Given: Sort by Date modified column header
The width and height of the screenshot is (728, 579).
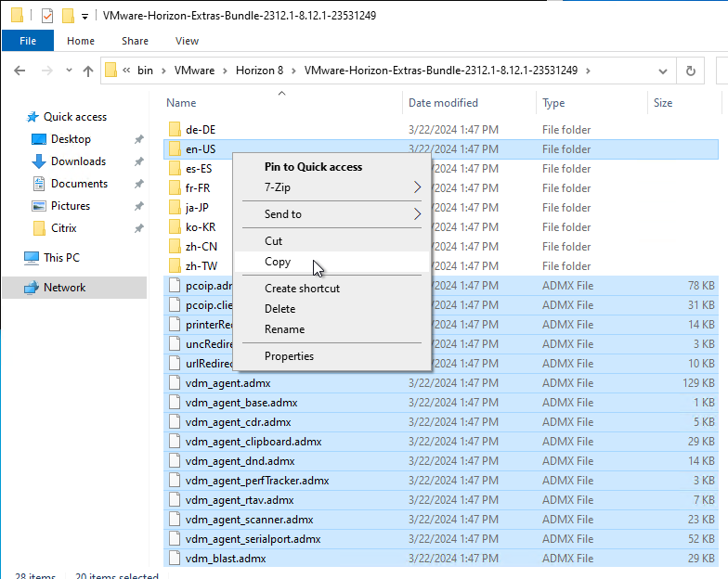Looking at the screenshot, I should 443,103.
